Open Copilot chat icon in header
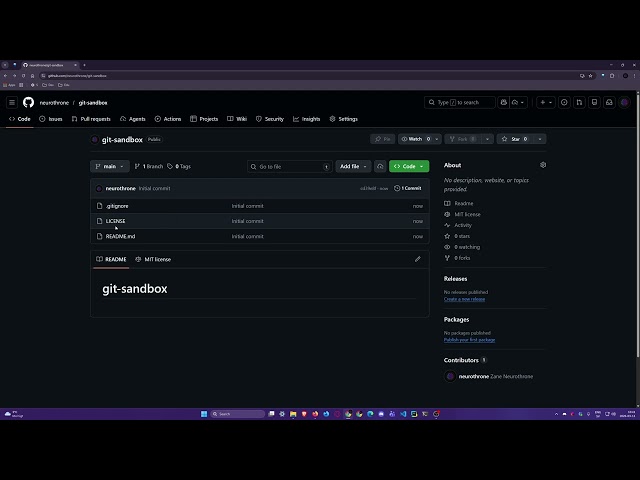This screenshot has height=480, width=640. click(504, 102)
